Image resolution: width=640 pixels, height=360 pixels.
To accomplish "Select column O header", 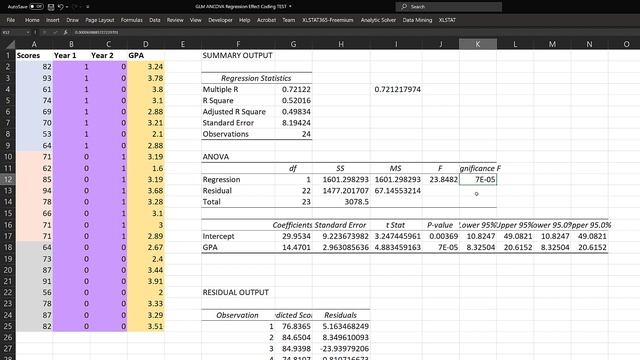I will (x=626, y=44).
